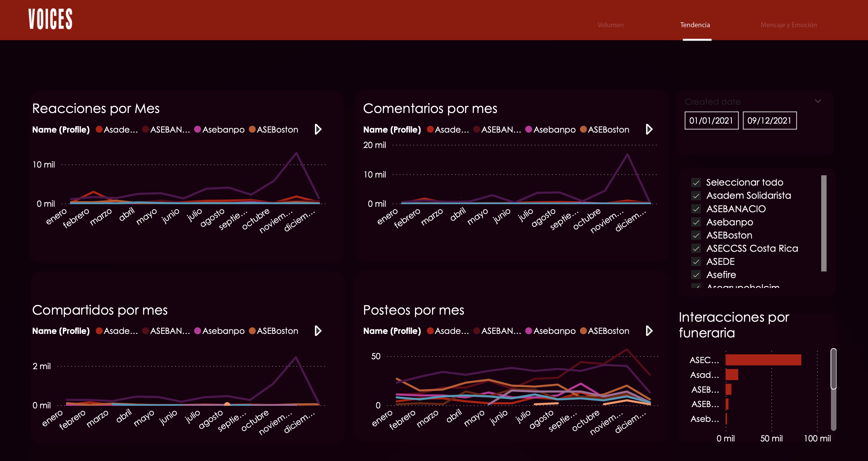Click the Interacciones por funeraria title
The width and height of the screenshot is (868, 461).
pyautogui.click(x=734, y=325)
